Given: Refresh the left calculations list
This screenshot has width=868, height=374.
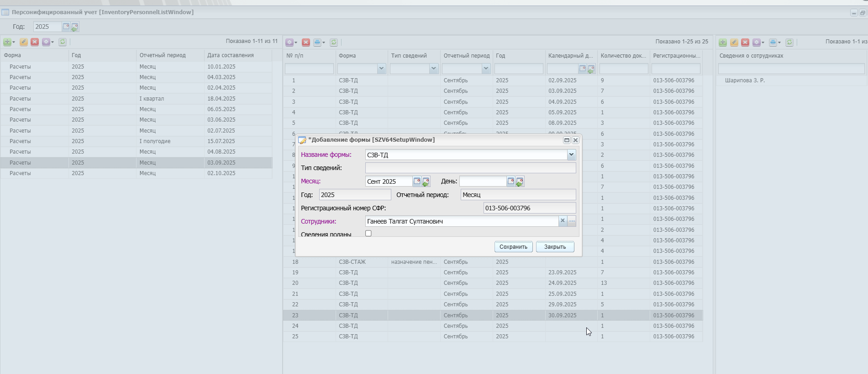Looking at the screenshot, I should [x=63, y=42].
